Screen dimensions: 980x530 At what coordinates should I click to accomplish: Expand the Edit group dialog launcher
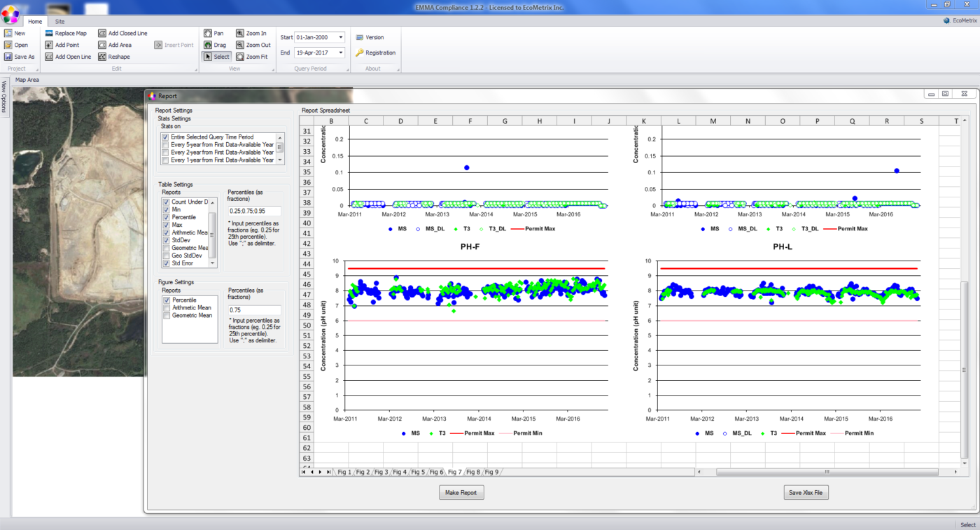tap(196, 69)
